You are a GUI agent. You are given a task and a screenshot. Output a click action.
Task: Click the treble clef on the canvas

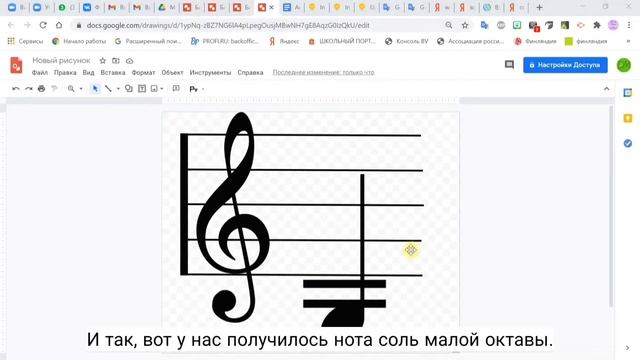pos(233,218)
